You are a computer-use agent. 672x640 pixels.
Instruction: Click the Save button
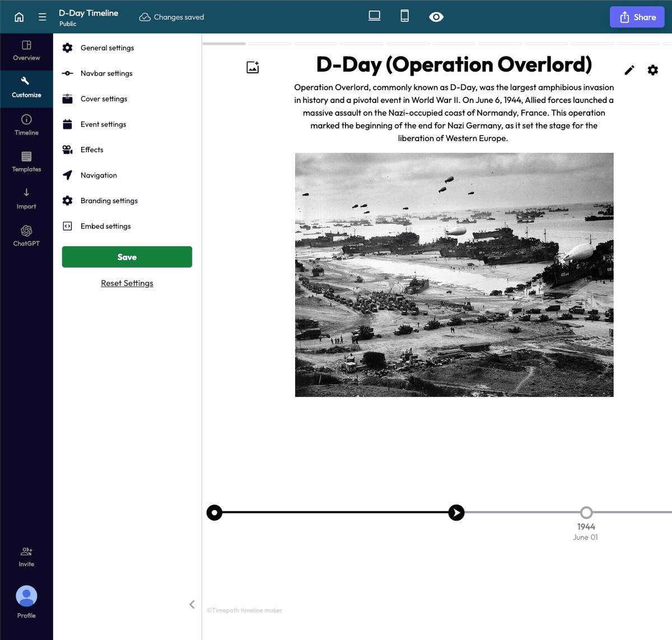127,256
